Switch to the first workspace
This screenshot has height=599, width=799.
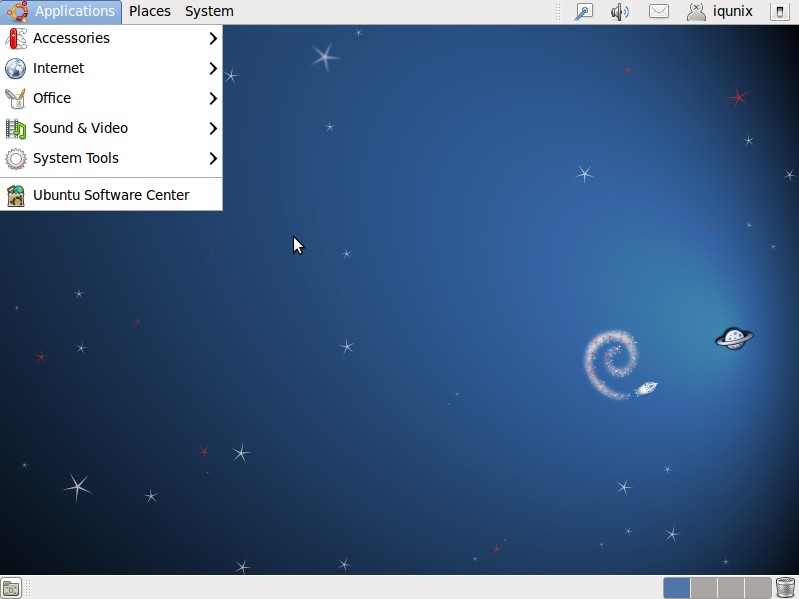coord(677,588)
